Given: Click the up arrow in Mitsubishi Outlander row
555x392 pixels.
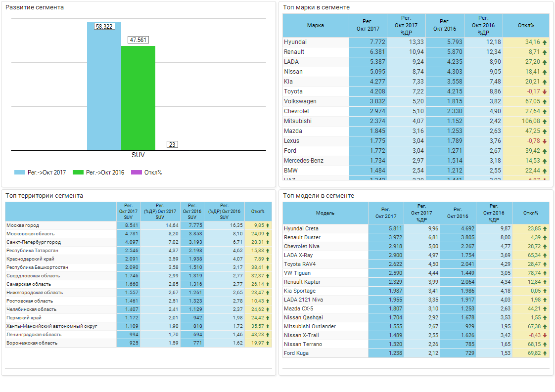Looking at the screenshot, I should (x=545, y=327).
